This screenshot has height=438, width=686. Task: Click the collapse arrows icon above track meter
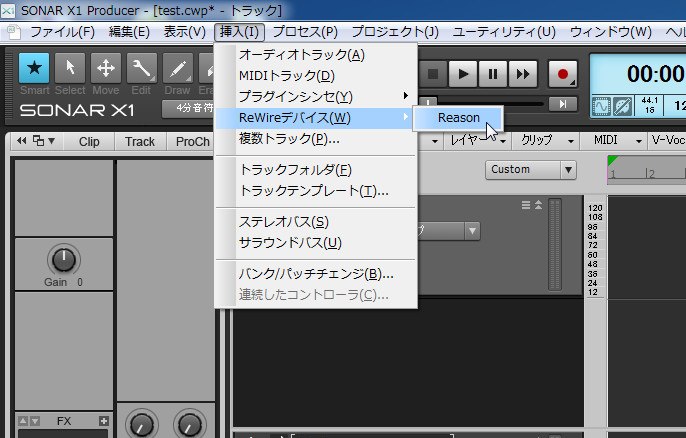click(x=538, y=205)
